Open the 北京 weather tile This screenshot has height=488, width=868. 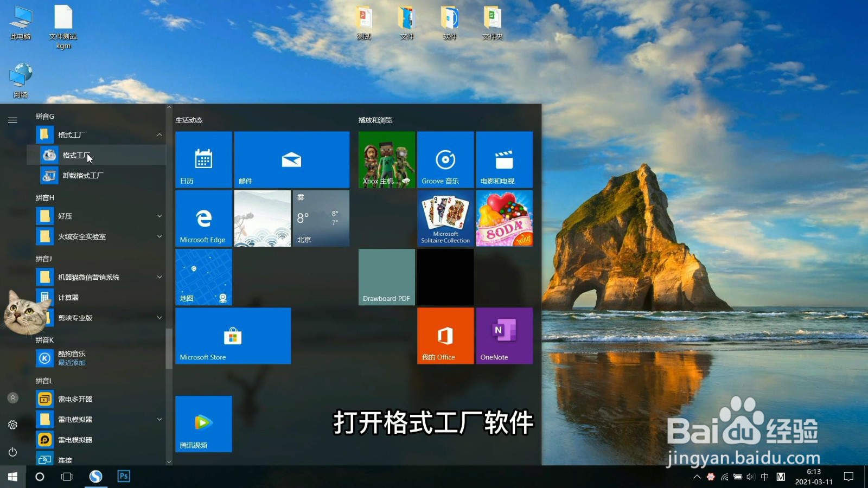[x=321, y=219]
